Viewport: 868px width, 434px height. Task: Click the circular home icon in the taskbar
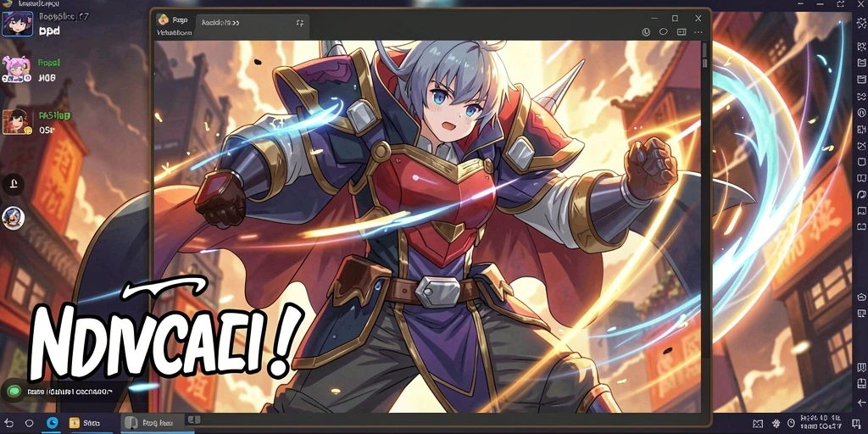(30, 424)
